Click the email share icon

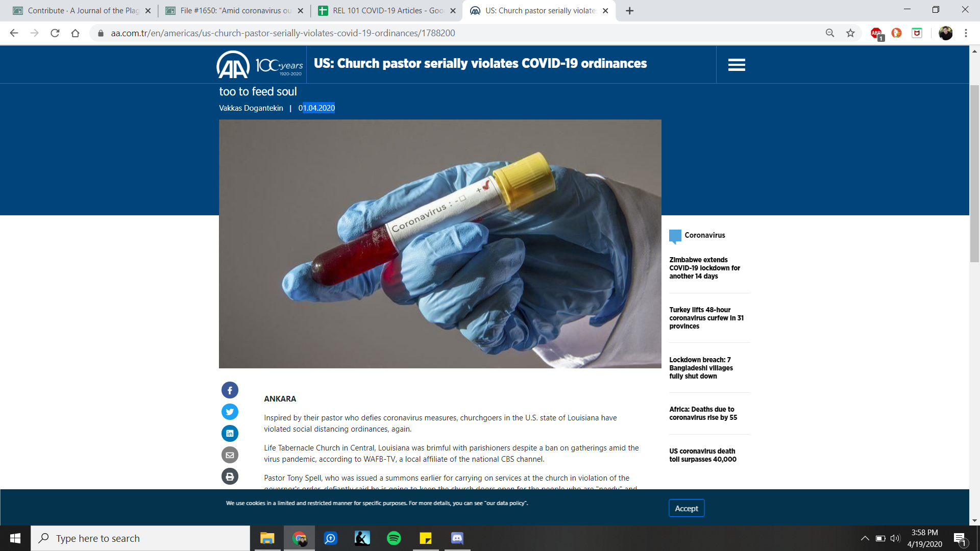[x=230, y=455]
